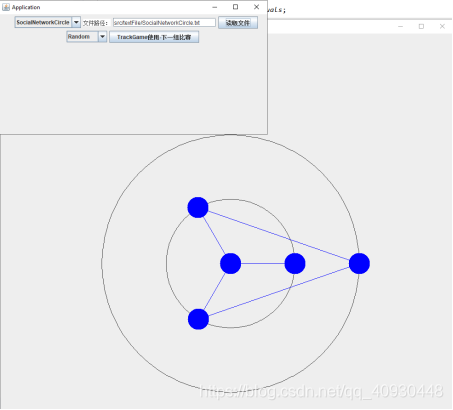Minimize the background graph window

(401, 26)
